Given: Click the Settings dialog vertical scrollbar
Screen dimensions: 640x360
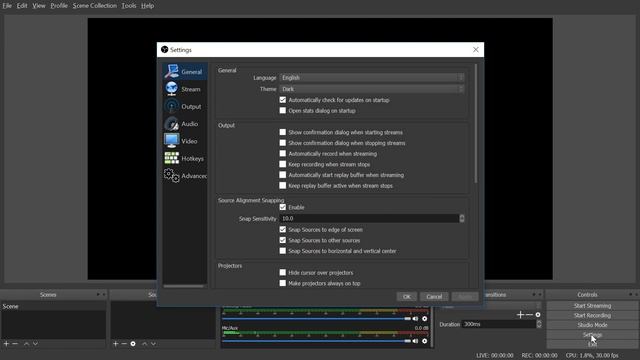Looking at the screenshot, I should [x=476, y=123].
